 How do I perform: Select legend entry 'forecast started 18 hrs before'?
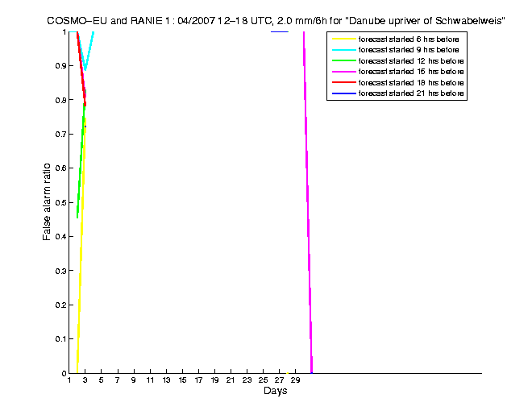point(411,84)
